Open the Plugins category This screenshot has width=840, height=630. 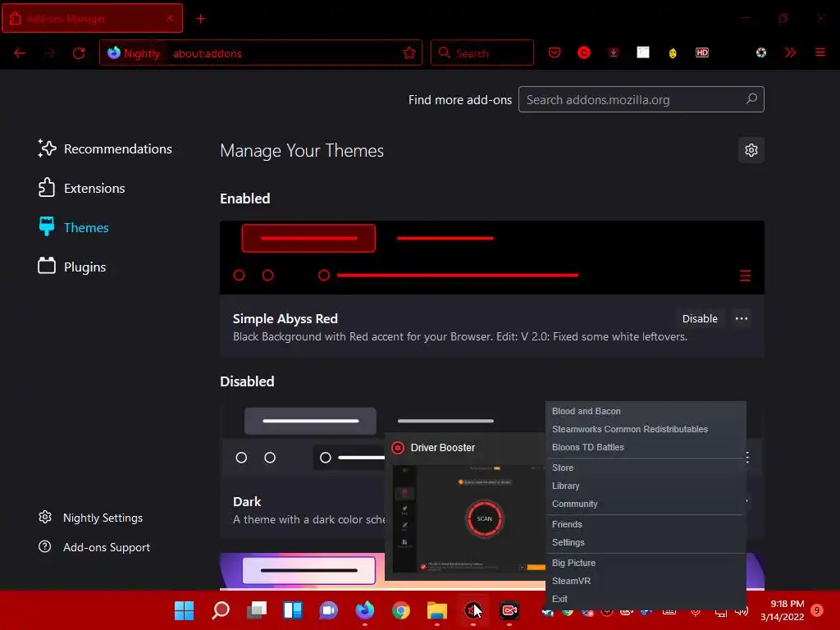[x=72, y=267]
